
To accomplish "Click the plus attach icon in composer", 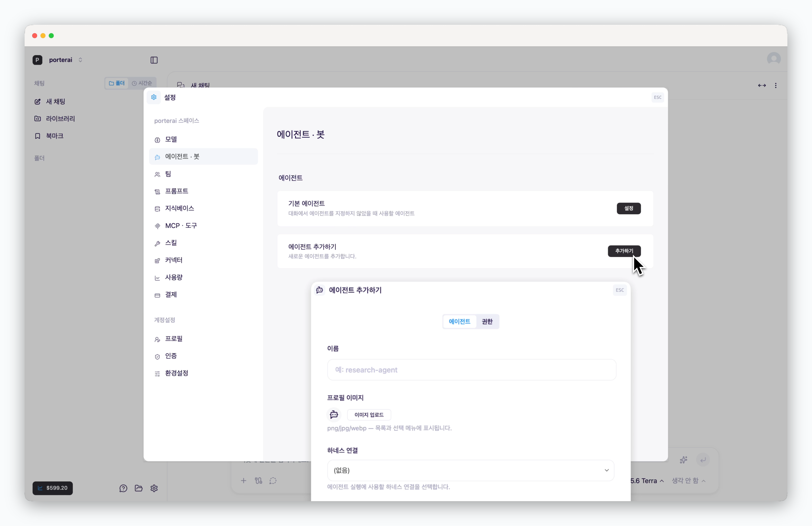I will point(244,481).
